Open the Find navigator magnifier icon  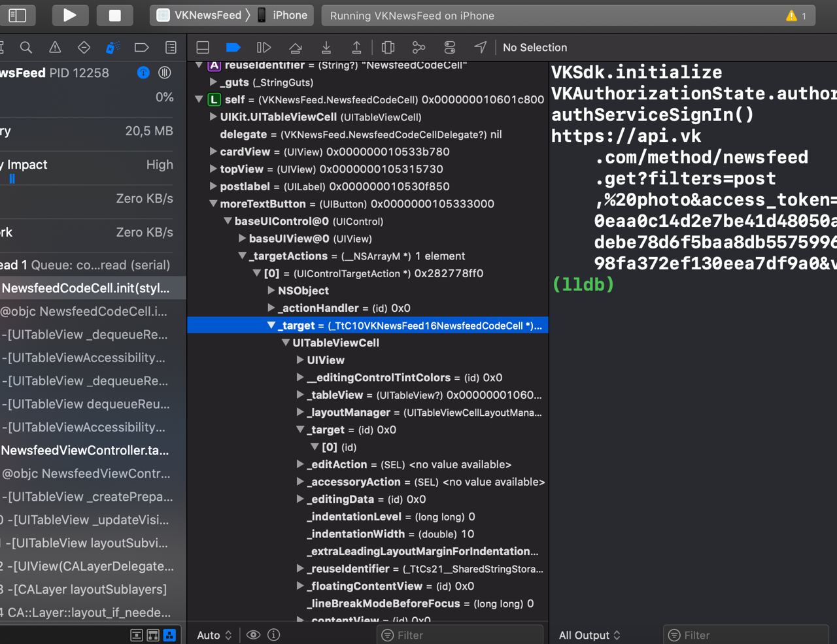point(26,47)
